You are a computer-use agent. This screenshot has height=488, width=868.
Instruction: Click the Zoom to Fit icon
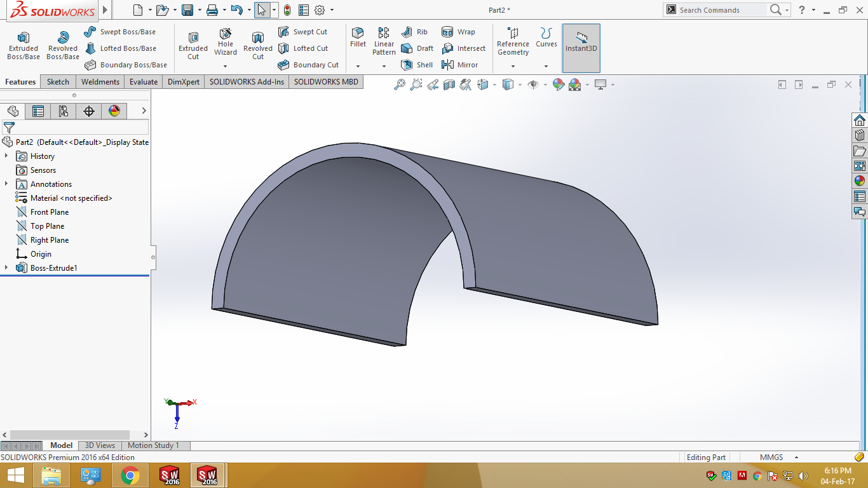400,85
